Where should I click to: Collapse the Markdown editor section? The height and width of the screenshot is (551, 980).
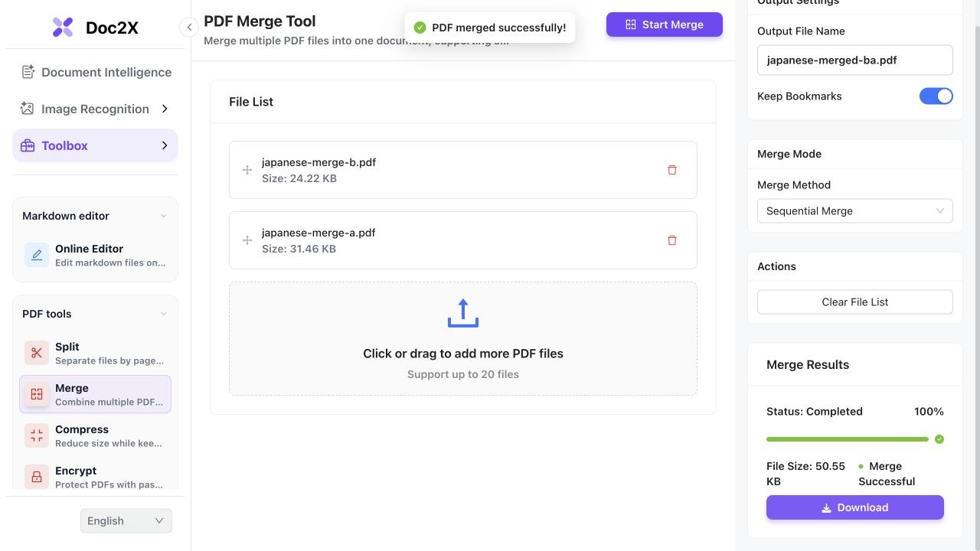[163, 216]
